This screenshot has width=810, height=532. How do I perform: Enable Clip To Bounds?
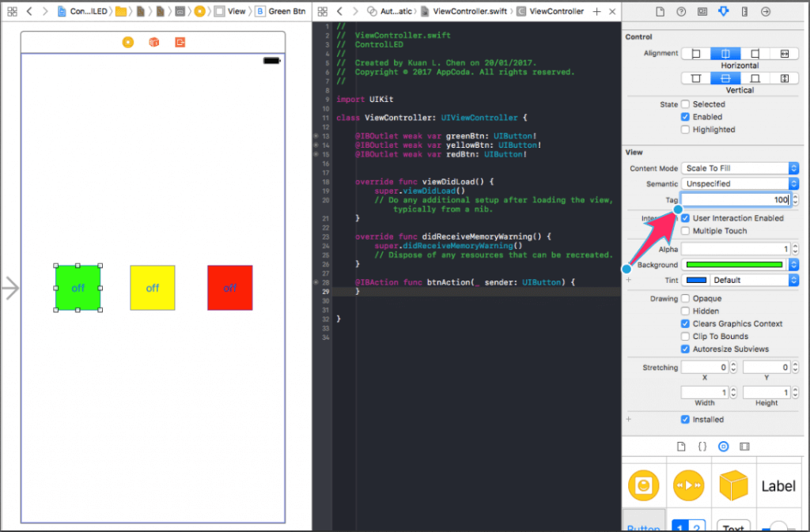(685, 337)
